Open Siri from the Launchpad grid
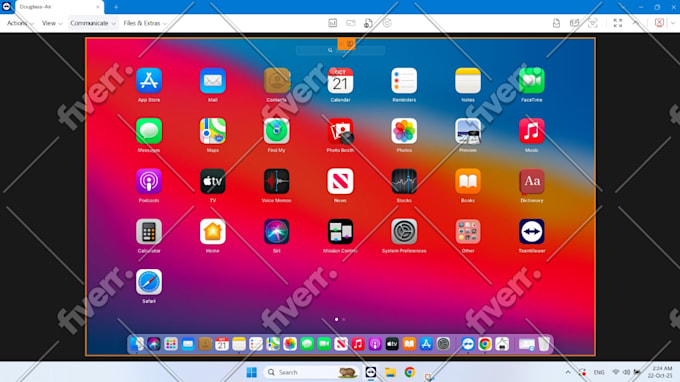This screenshot has width=680, height=382. [x=276, y=232]
